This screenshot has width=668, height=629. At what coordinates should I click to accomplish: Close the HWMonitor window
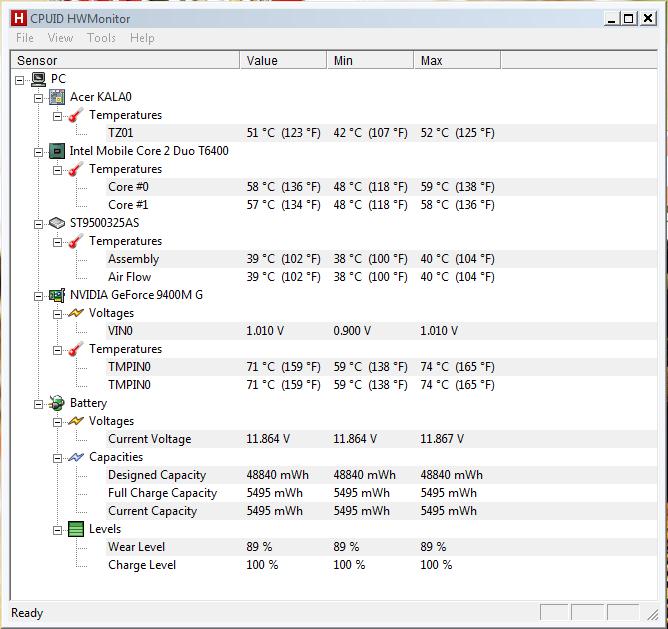(x=648, y=19)
